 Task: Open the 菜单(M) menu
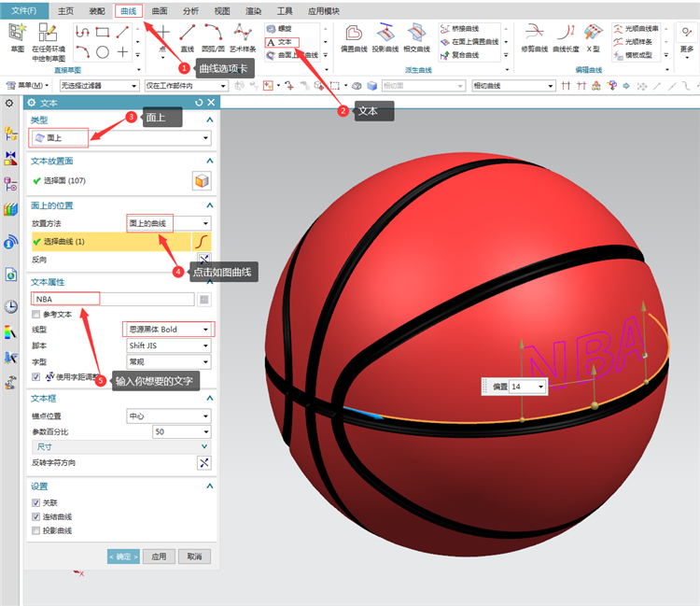tap(27, 85)
